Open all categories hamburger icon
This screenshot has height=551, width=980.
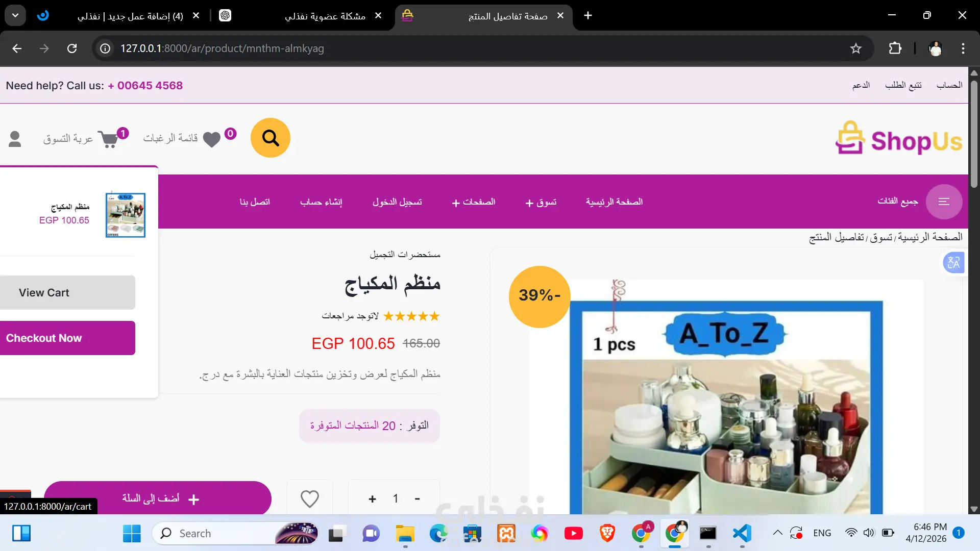click(944, 202)
